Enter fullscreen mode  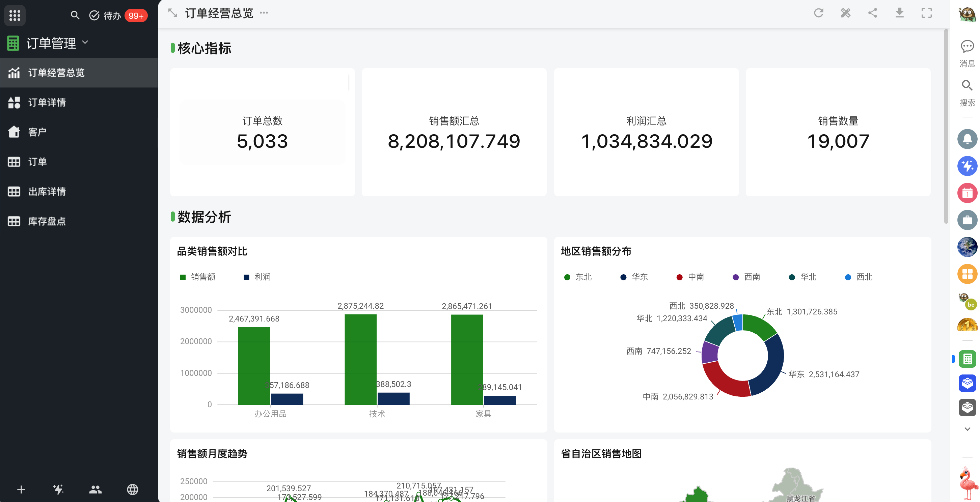(x=927, y=13)
